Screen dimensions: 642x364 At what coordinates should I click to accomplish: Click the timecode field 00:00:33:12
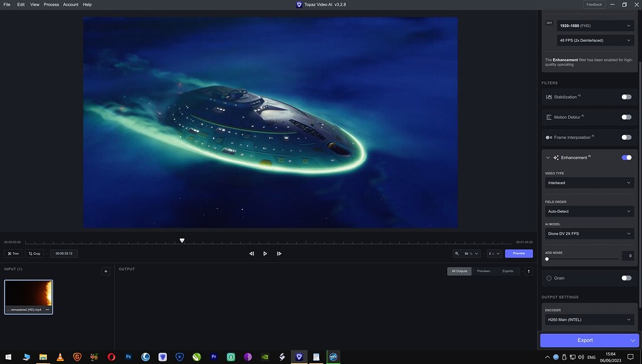[64, 254]
